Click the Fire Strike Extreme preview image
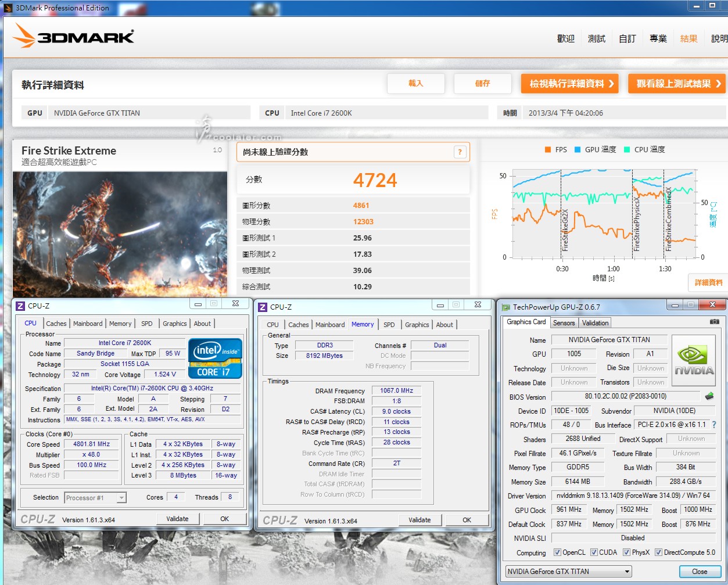 [120, 234]
